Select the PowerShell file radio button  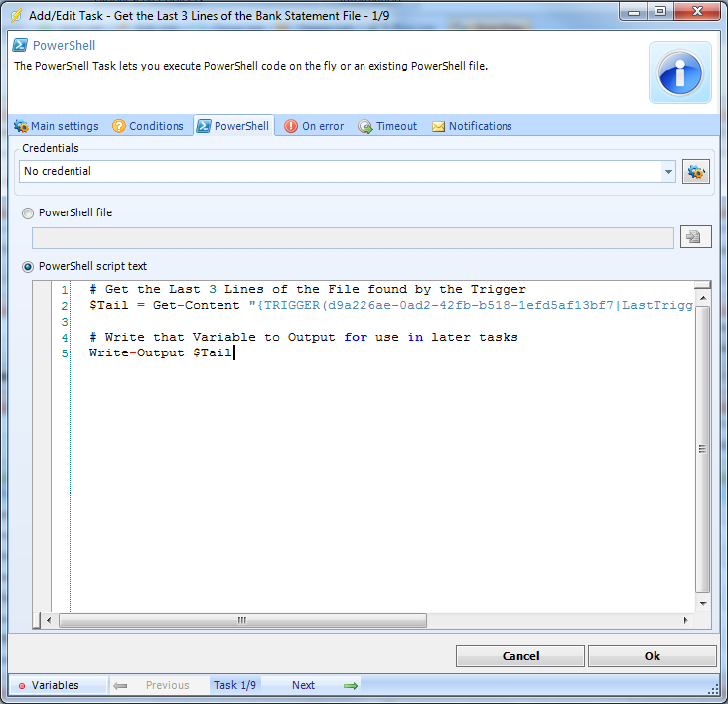(28, 212)
